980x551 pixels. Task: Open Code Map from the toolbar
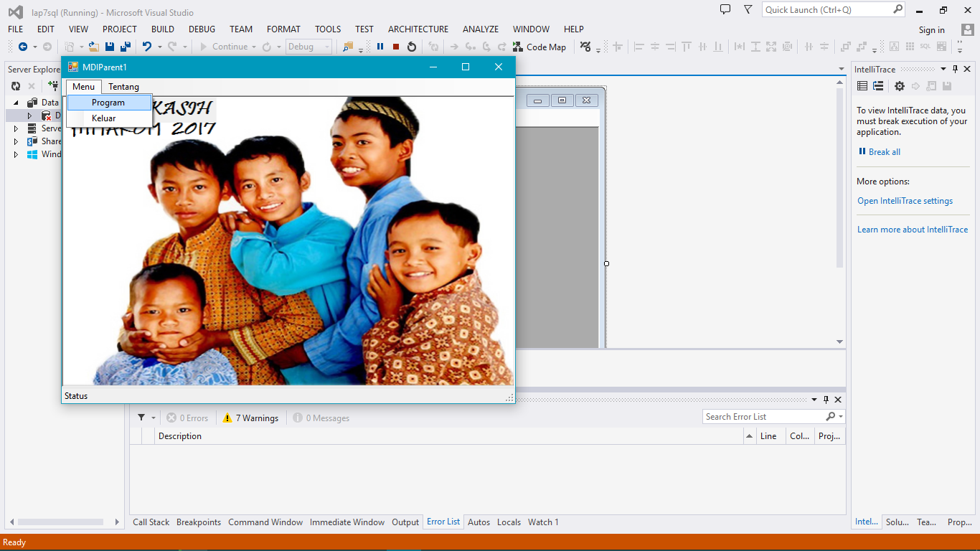click(x=540, y=47)
